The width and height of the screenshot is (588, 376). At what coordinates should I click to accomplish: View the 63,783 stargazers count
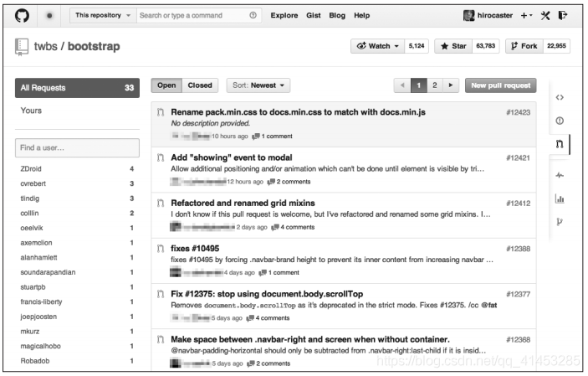point(486,46)
